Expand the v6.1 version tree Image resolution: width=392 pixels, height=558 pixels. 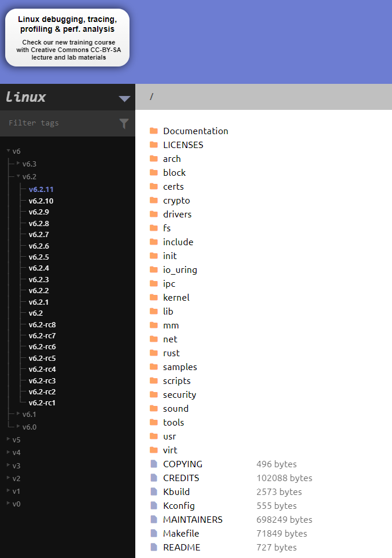click(19, 414)
